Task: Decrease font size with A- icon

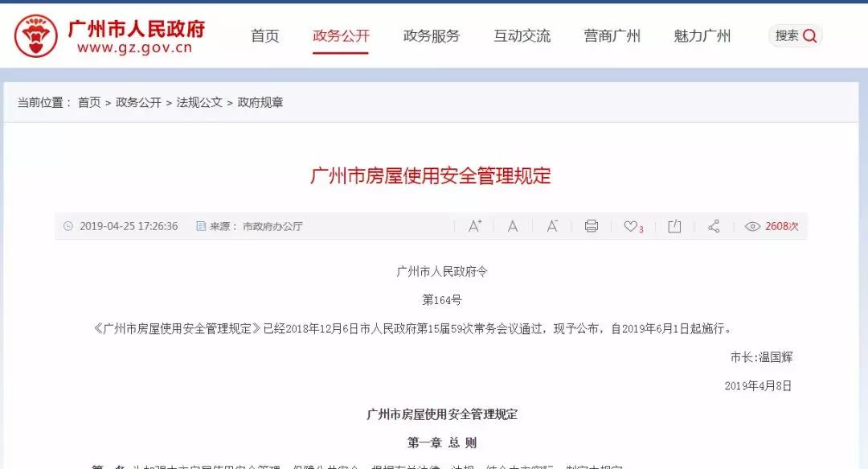Action: coord(552,226)
